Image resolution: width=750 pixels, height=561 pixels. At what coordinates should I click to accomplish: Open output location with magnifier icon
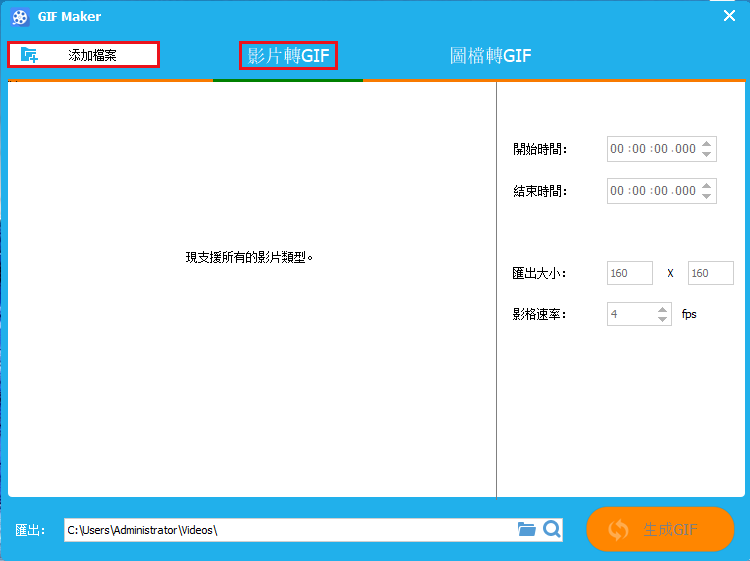[x=551, y=529]
